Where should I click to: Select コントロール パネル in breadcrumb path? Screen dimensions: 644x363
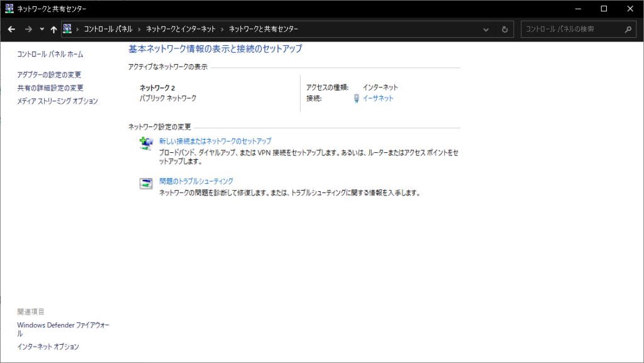(x=108, y=30)
